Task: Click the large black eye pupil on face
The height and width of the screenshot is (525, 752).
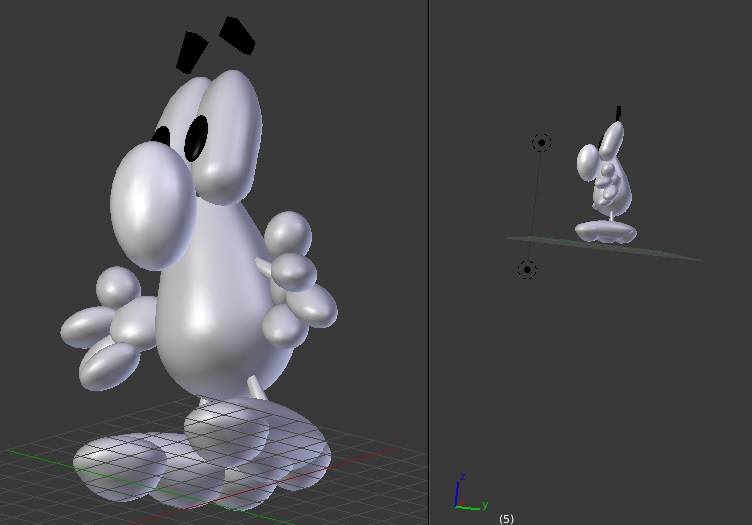Action: click(x=196, y=138)
